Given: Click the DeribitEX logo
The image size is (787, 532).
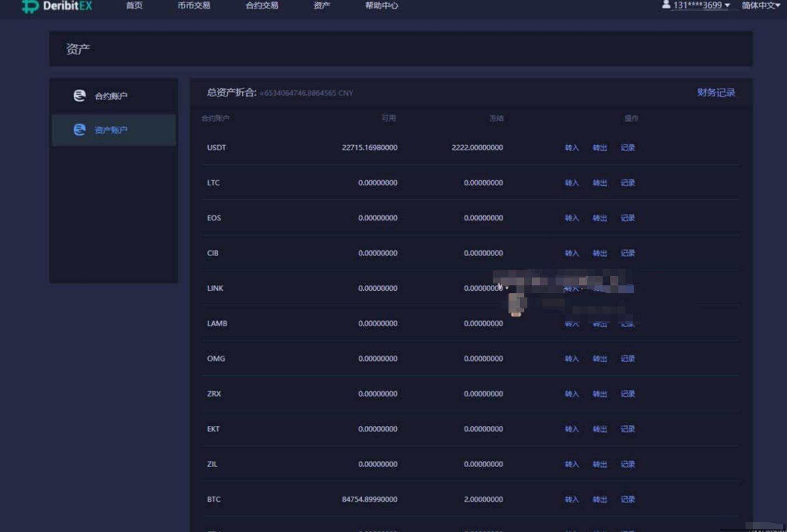Looking at the screenshot, I should (x=57, y=6).
